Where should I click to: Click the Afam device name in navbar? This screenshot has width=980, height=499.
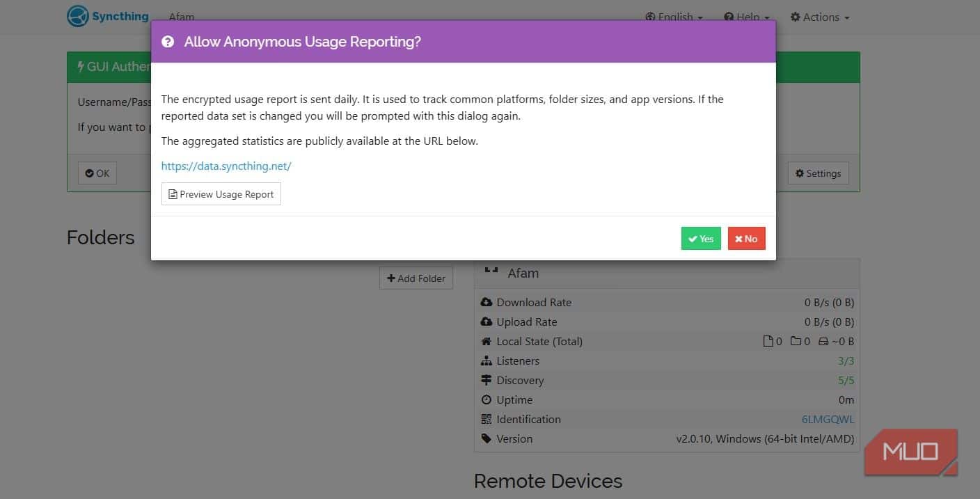click(182, 17)
